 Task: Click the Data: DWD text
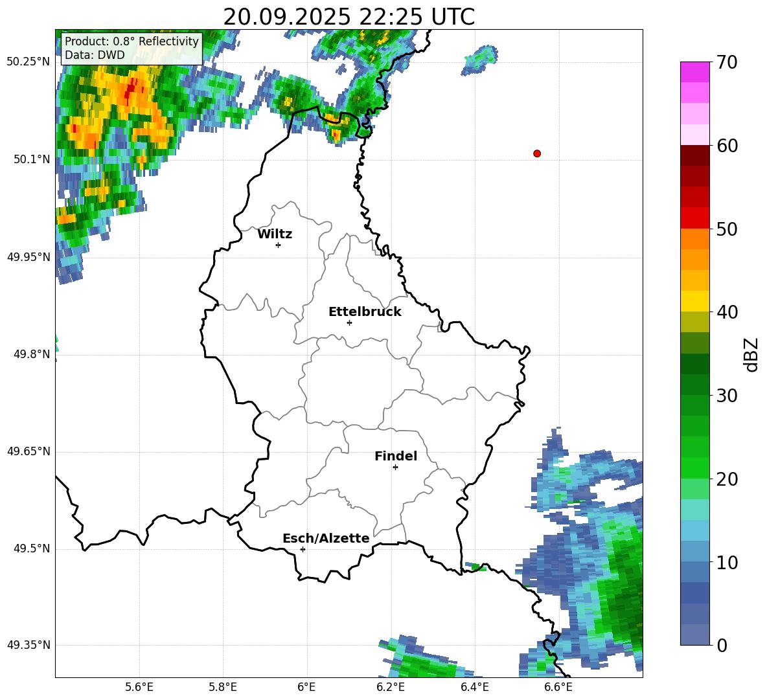click(95, 55)
